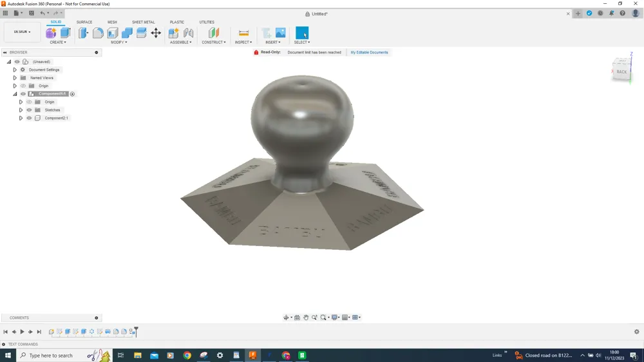Open the Sheet Metal tab
This screenshot has height=362, width=644.
[x=143, y=22]
